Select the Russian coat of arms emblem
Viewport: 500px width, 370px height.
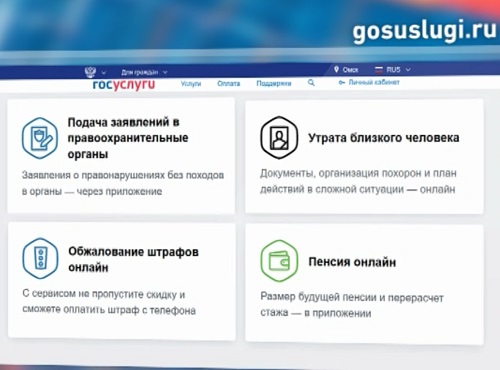coord(90,72)
